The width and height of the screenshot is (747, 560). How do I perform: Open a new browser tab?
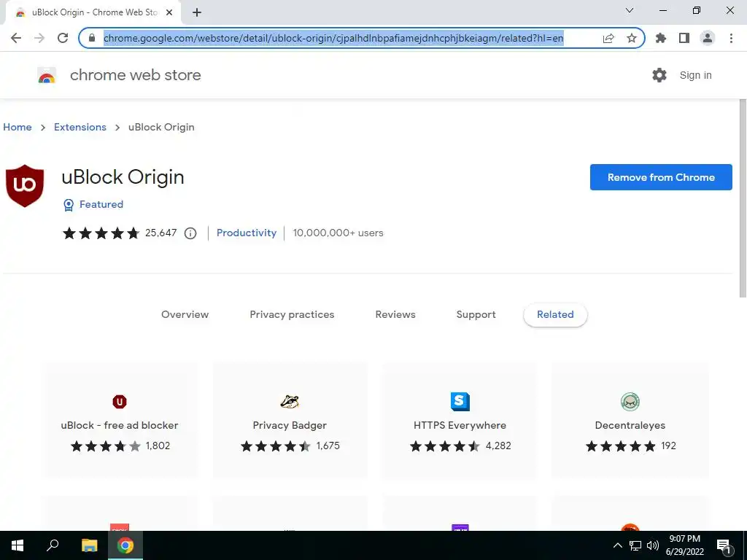pos(197,13)
